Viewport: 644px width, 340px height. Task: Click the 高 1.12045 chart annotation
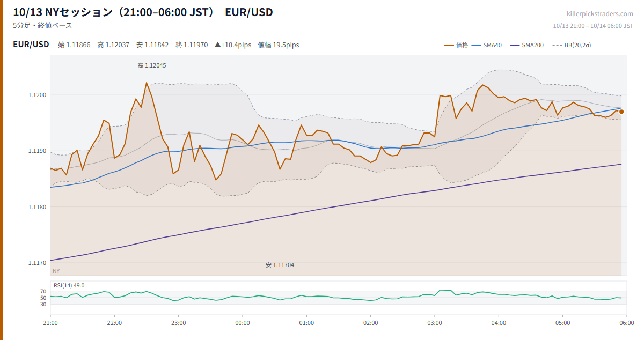pyautogui.click(x=152, y=65)
